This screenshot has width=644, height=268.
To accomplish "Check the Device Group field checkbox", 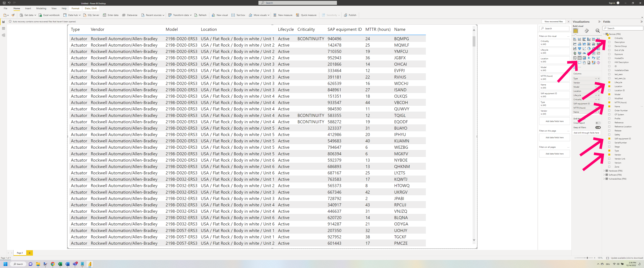I will point(609,46).
